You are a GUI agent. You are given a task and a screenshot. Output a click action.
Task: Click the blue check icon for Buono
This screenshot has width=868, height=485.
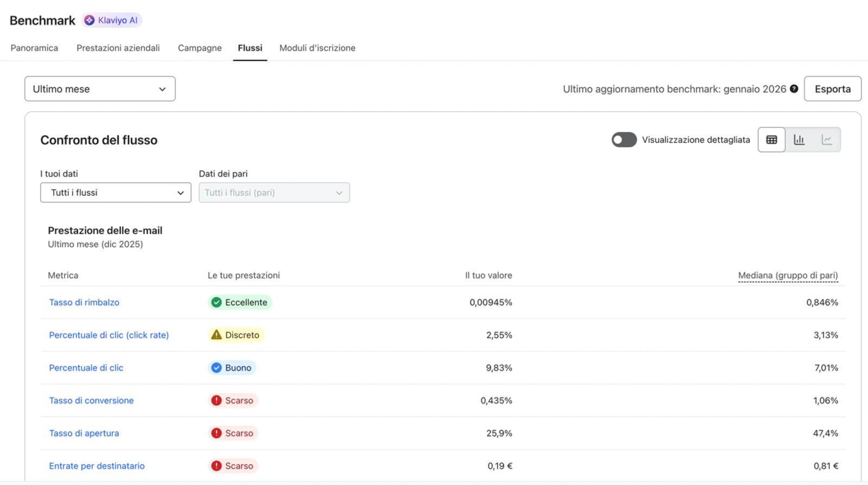click(x=216, y=368)
